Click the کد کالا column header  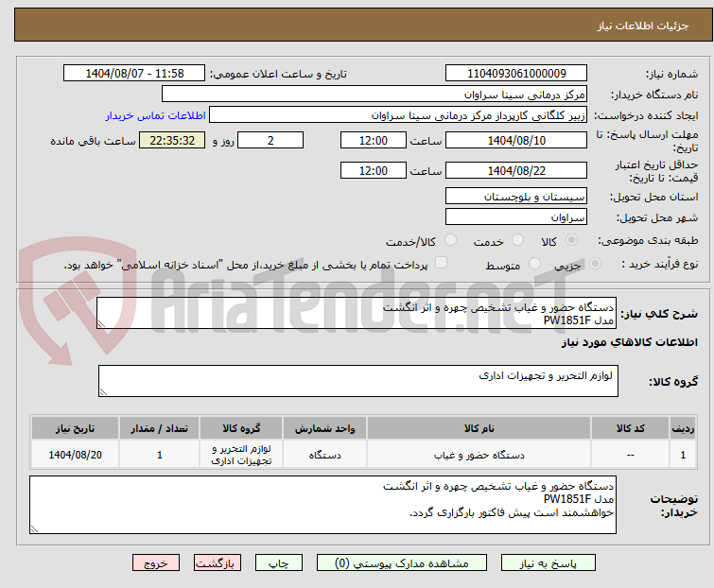click(630, 428)
